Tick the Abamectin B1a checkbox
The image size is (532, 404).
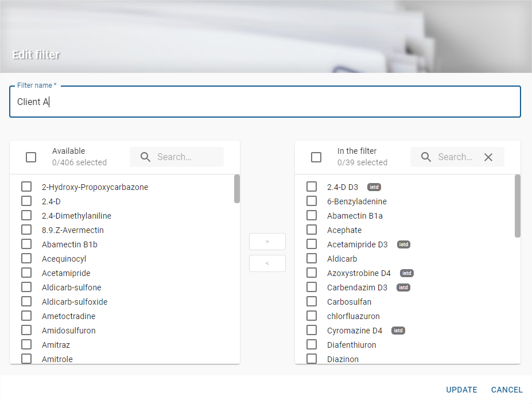(x=312, y=216)
